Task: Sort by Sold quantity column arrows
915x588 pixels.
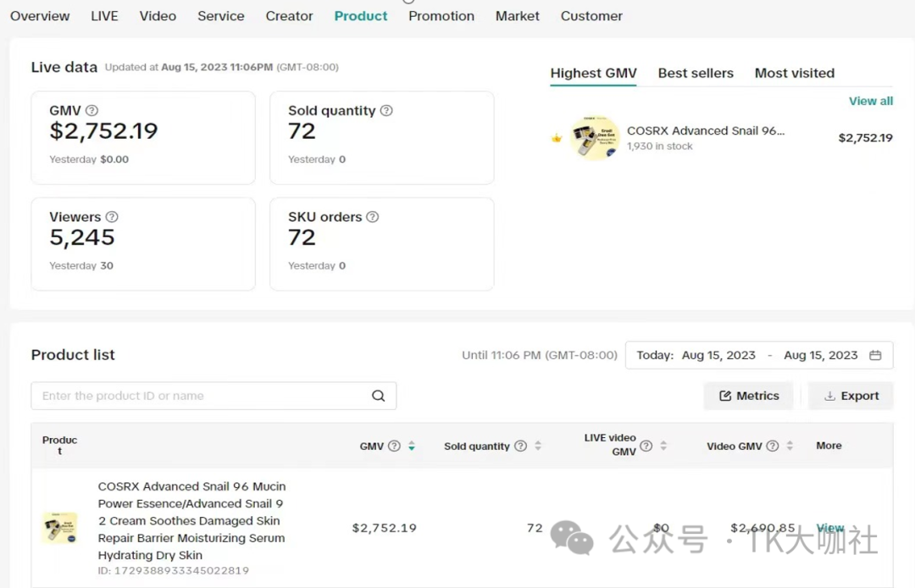Action: click(538, 446)
